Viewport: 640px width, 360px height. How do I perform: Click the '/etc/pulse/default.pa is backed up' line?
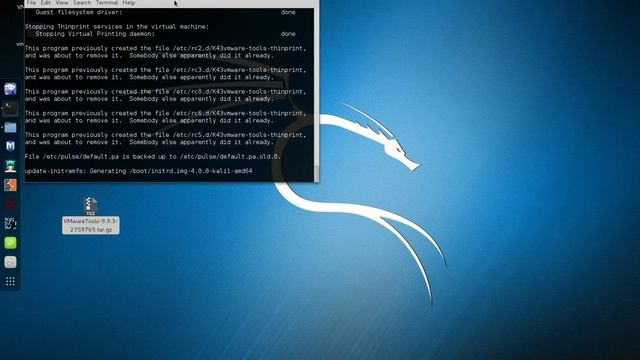153,157
